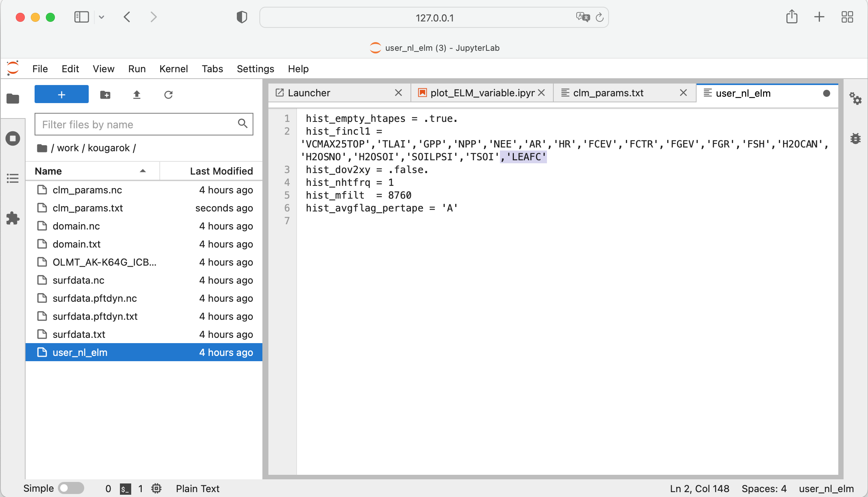The image size is (868, 497).
Task: Expand Safari sidebar tab group dropdown
Action: [101, 17]
